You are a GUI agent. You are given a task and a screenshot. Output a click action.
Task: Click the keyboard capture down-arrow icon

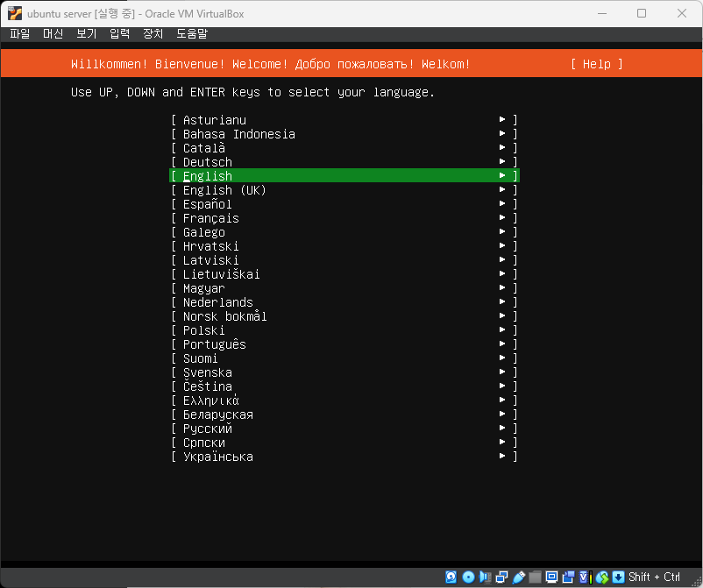point(618,577)
